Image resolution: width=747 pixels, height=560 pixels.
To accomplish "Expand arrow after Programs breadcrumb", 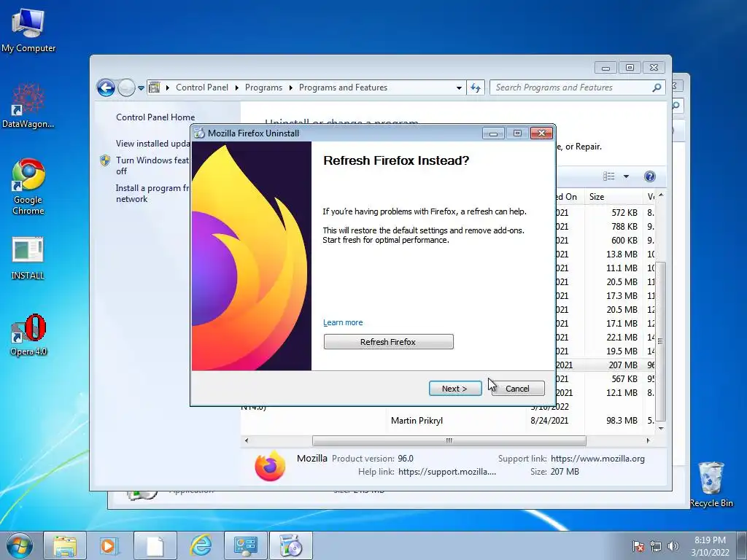I will (x=290, y=88).
